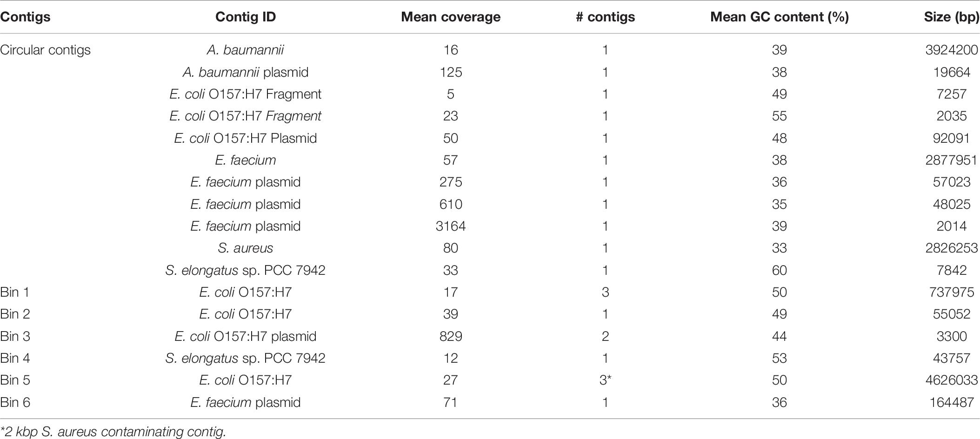Viewport: 980px width, 439px height.
Task: Click the Contig ID column header
Action: pyautogui.click(x=246, y=17)
